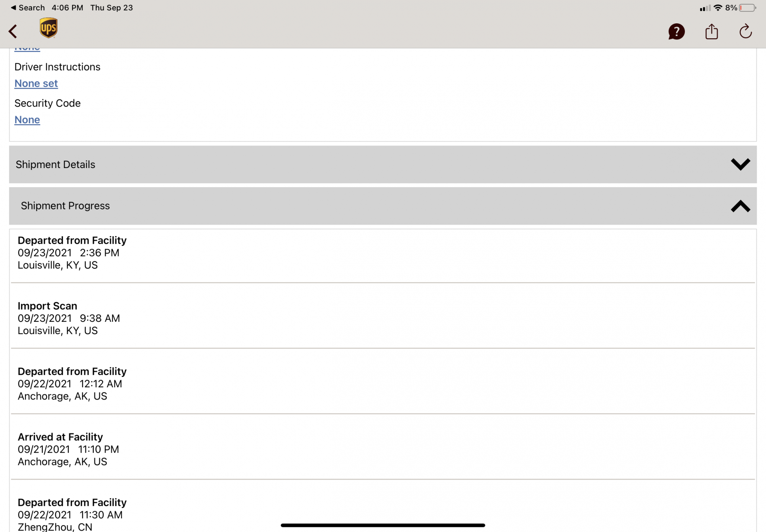Select the Anchorage Arrived at Facility entry
Screen dimensions: 766x532
click(68, 449)
